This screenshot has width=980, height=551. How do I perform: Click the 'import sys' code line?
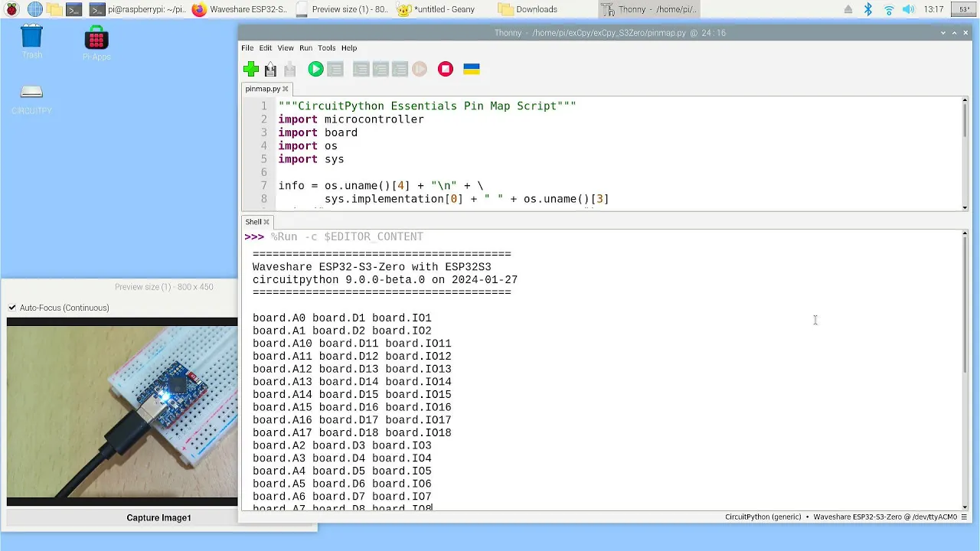[311, 159]
